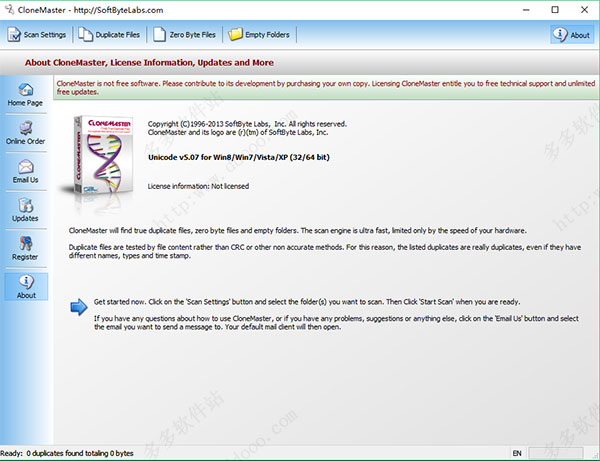
Task: Click the CloneMaster product box image
Action: pyautogui.click(x=103, y=156)
